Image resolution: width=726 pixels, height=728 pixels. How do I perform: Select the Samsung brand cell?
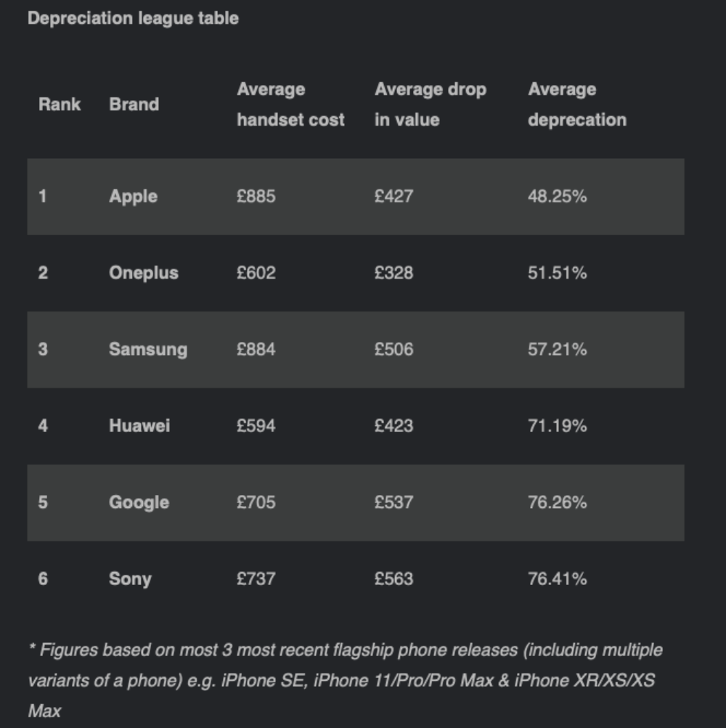148,349
